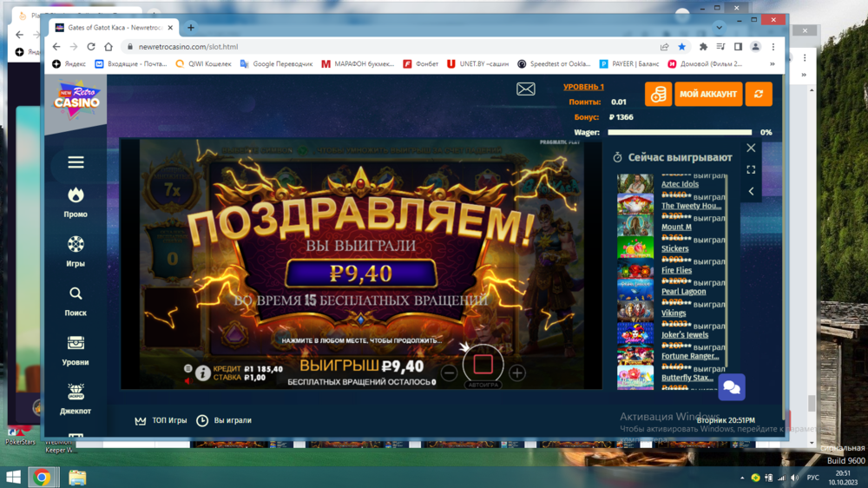
Task: Open the hamburger sidebar menu
Action: (x=76, y=162)
